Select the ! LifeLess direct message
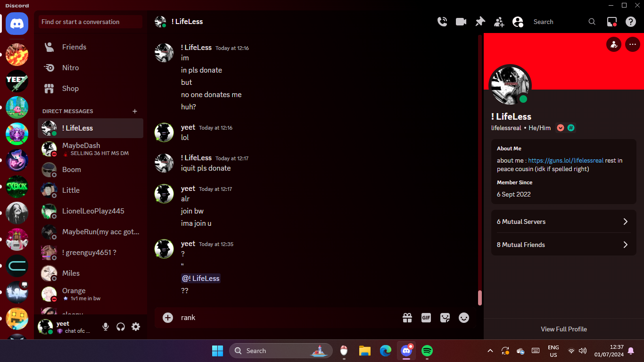This screenshot has height=362, width=644. coord(91,128)
